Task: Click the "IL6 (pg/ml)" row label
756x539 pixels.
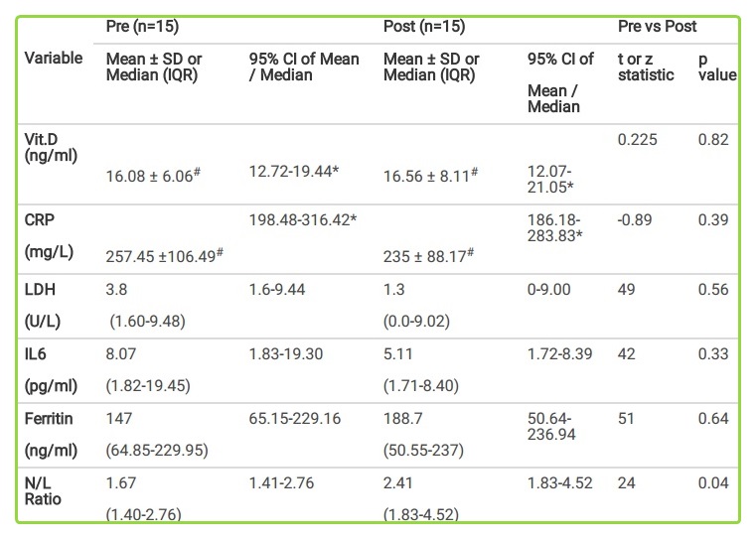Action: 51,367
